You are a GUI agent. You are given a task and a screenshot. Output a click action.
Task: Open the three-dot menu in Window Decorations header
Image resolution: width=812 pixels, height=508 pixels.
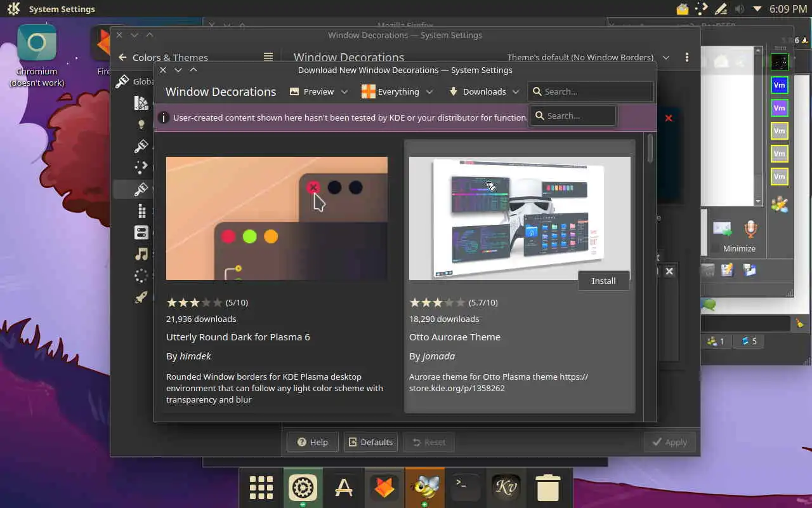coord(687,57)
